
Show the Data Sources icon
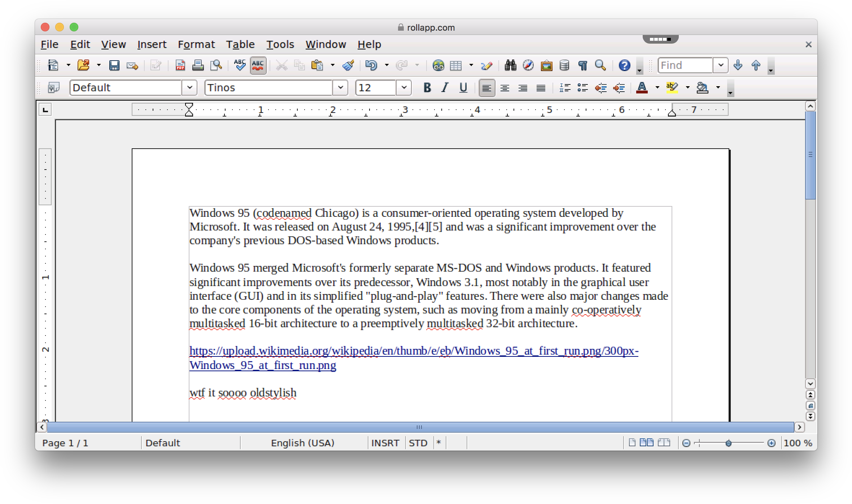[x=564, y=65]
